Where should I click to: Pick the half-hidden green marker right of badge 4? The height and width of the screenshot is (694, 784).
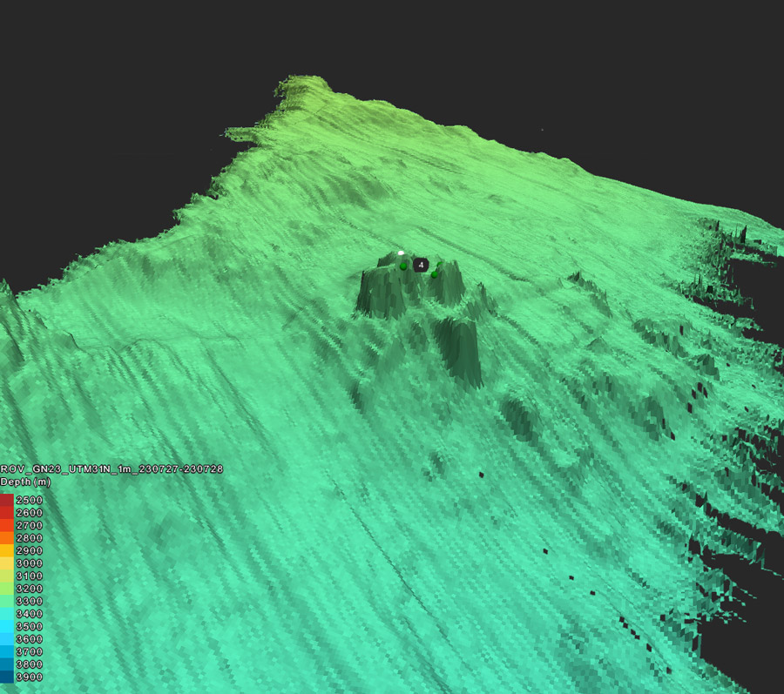coord(440,265)
